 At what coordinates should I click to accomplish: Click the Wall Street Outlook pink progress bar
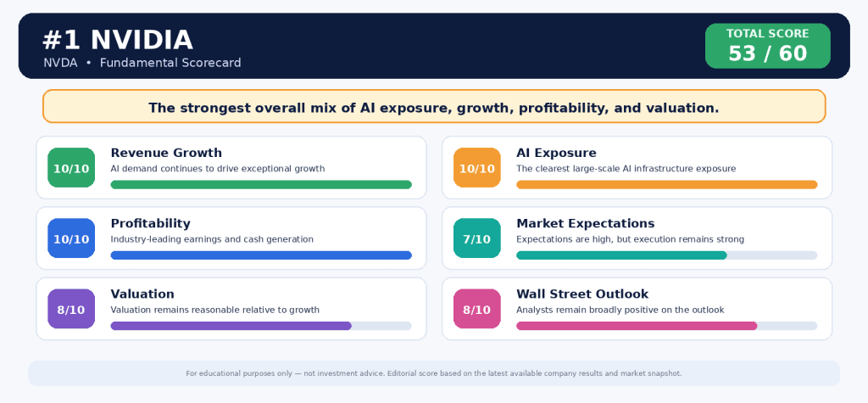coord(667,326)
